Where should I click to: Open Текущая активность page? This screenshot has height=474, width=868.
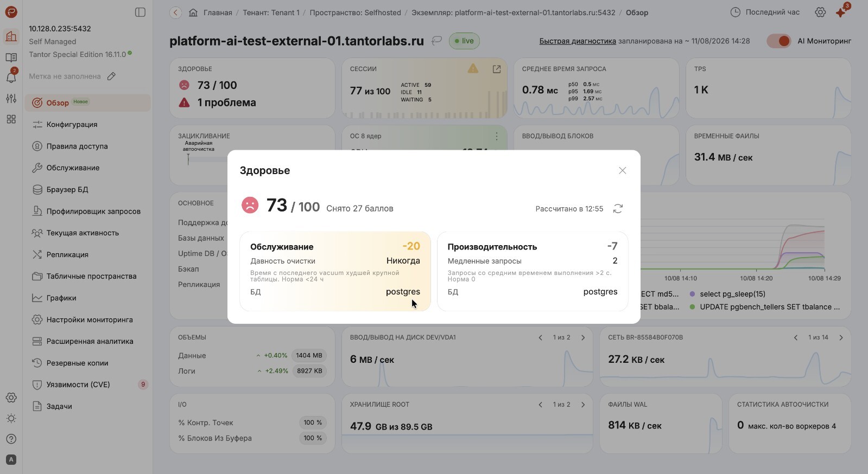pyautogui.click(x=88, y=233)
